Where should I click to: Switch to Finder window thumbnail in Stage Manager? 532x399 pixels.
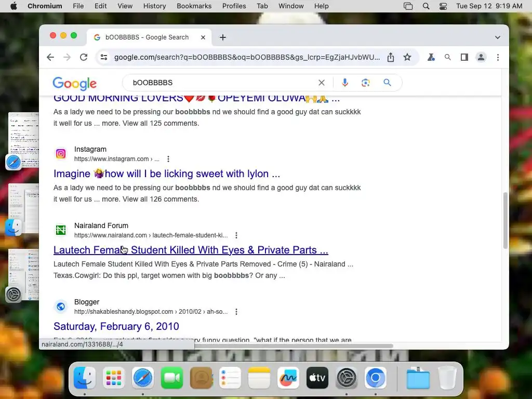point(23,209)
